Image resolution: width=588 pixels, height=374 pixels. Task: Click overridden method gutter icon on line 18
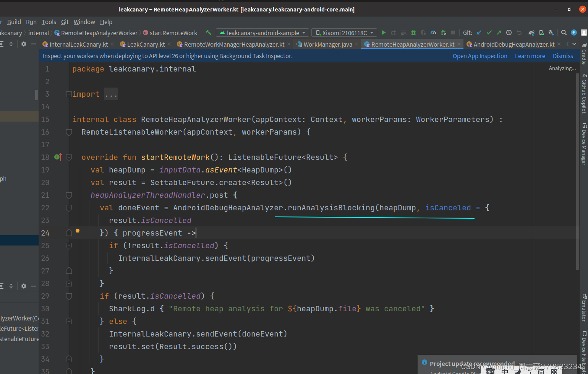pyautogui.click(x=58, y=157)
